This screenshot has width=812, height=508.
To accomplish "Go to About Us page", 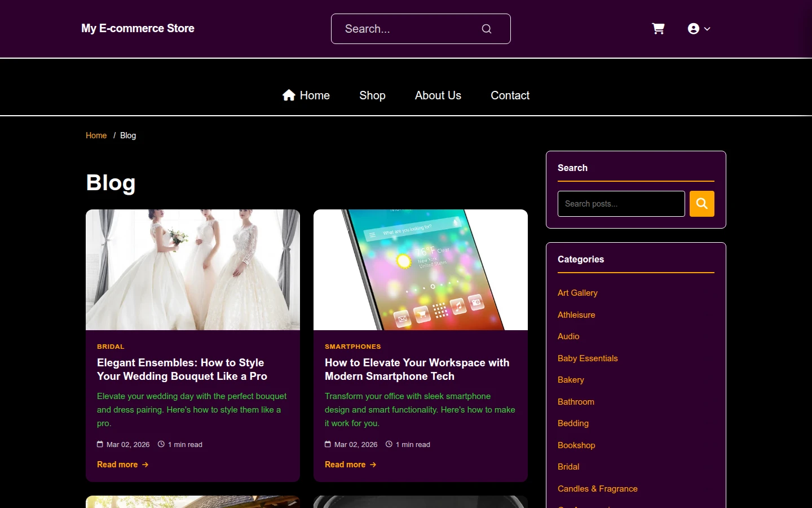I will 438,95.
